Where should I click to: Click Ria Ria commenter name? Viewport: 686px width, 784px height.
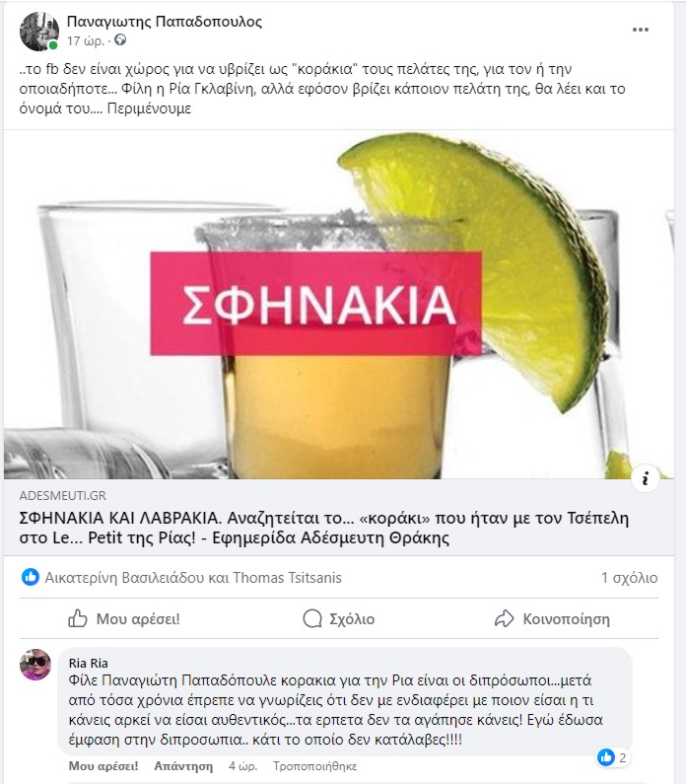pos(88,663)
